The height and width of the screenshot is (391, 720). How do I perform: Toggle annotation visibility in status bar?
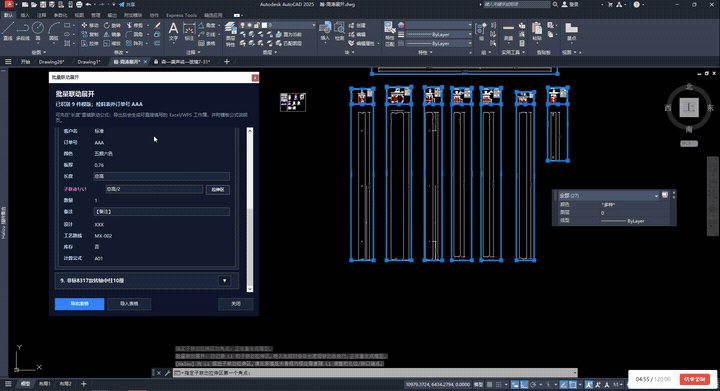[589, 385]
